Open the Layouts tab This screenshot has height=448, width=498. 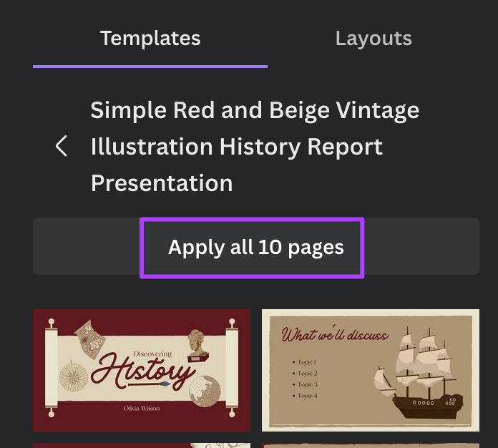point(373,39)
